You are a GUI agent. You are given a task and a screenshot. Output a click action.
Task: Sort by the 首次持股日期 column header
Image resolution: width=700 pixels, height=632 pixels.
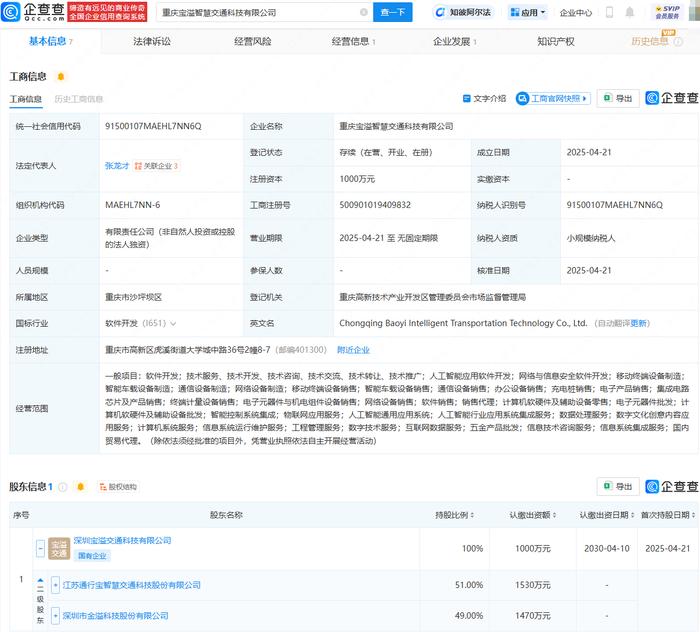point(668,515)
